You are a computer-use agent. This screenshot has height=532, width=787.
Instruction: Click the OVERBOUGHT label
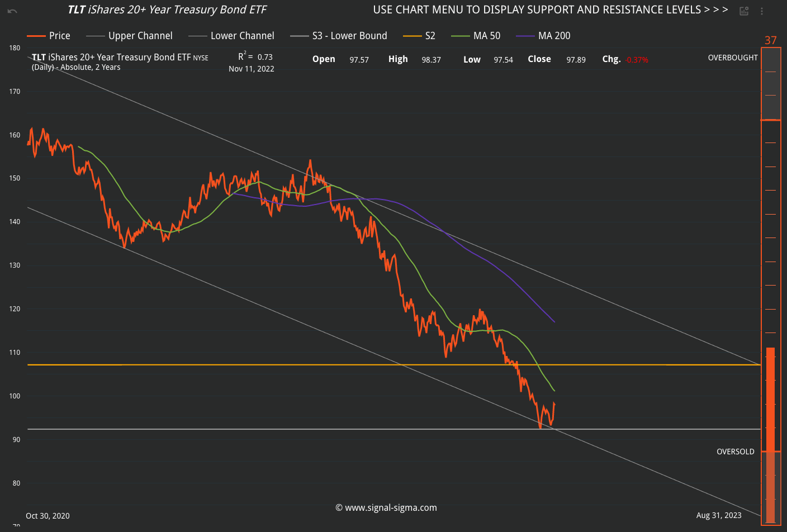pyautogui.click(x=733, y=58)
